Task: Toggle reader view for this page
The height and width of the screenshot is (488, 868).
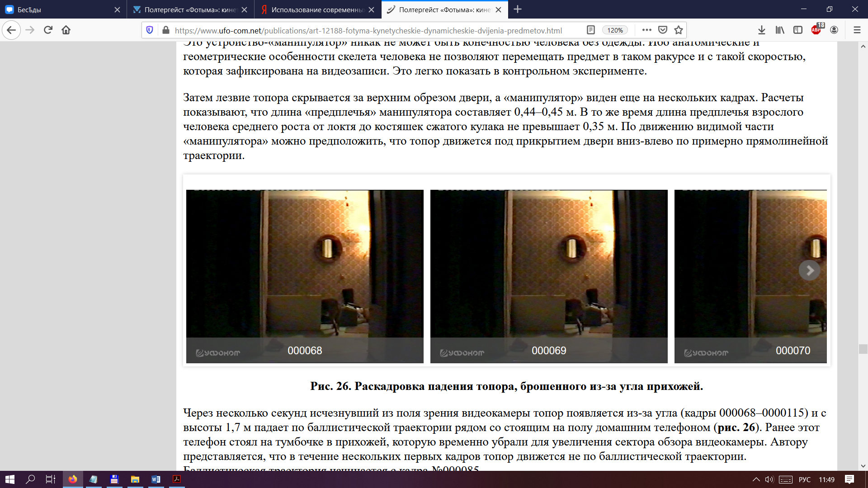Action: pyautogui.click(x=590, y=30)
